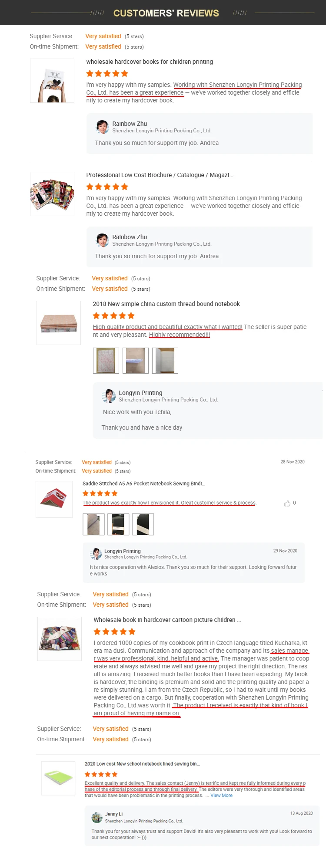The image size is (326, 868).
Task: Click Longyin Printing avatar in the 29 Nov 2020 reply
Action: tap(96, 554)
